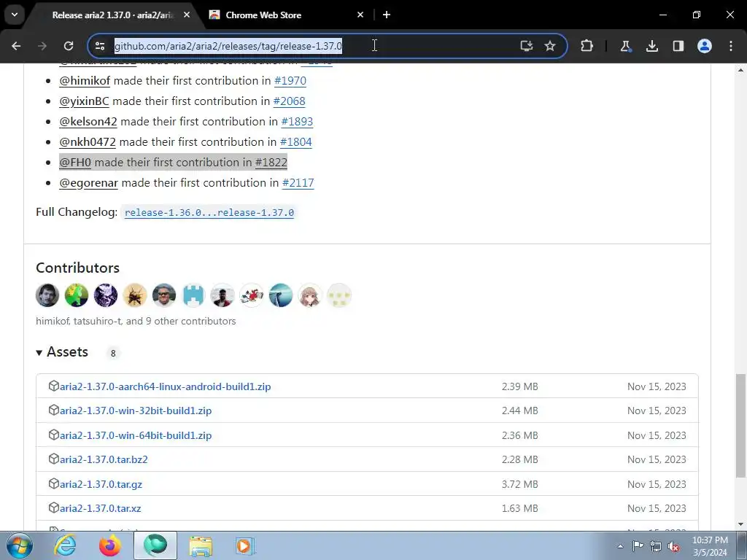Open the Chrome three-dot menu
Screen dimensions: 747x560
pyautogui.click(x=731, y=46)
